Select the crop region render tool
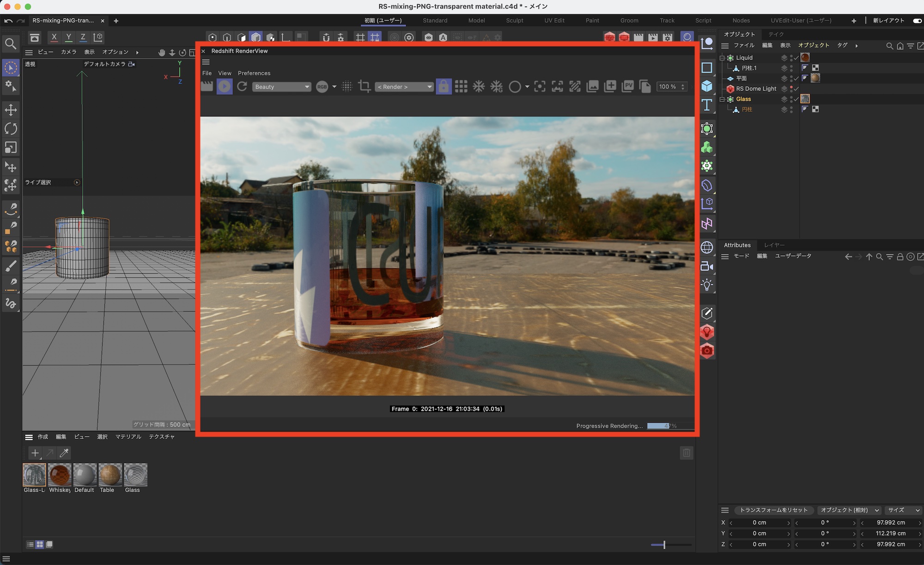The width and height of the screenshot is (924, 565). pyautogui.click(x=364, y=86)
